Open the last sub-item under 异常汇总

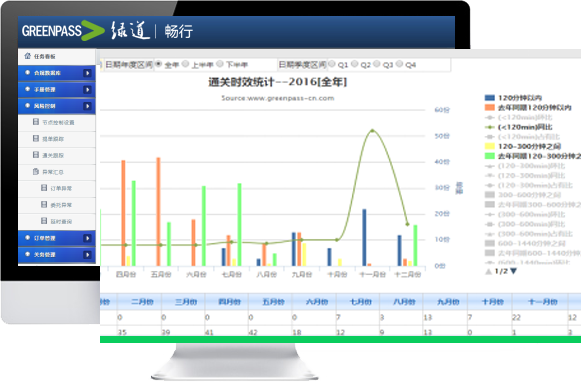pyautogui.click(x=57, y=221)
